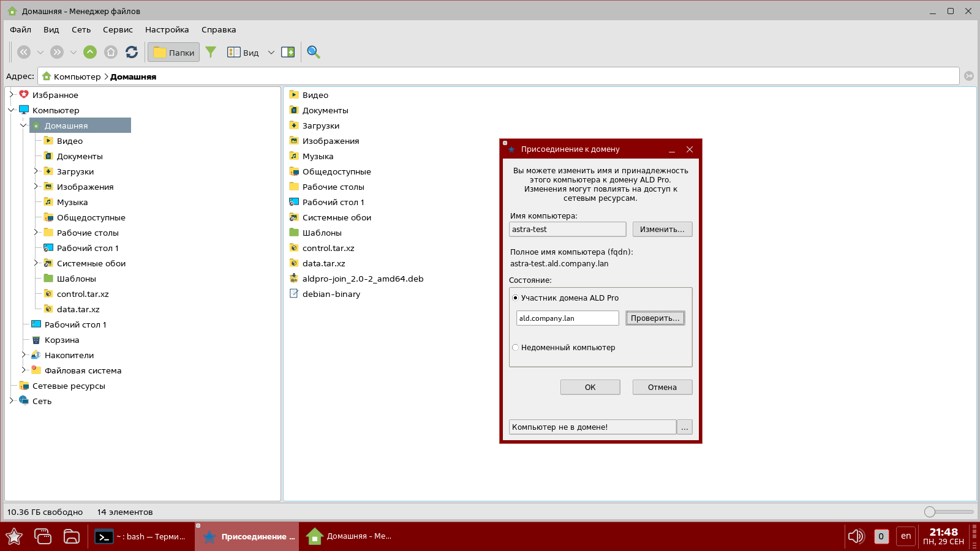Click the add panel split icon
This screenshot has width=980, height=551.
(x=288, y=52)
